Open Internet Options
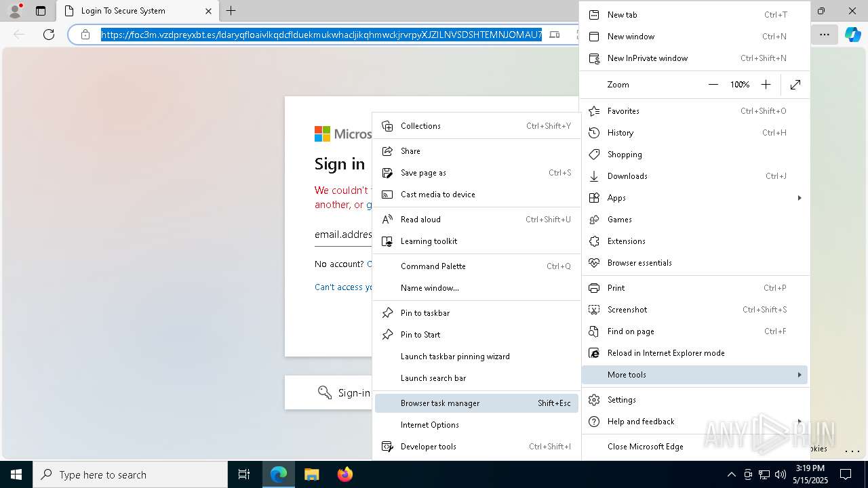The width and height of the screenshot is (868, 488). tap(477, 425)
